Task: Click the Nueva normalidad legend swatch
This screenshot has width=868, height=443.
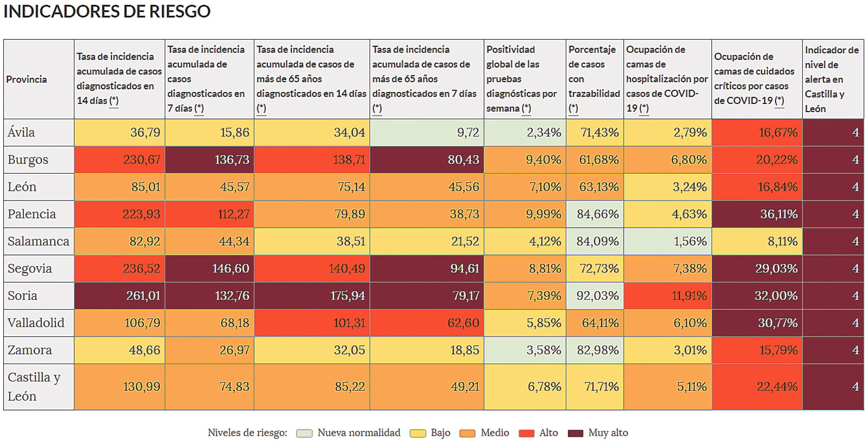Action: 304,433
